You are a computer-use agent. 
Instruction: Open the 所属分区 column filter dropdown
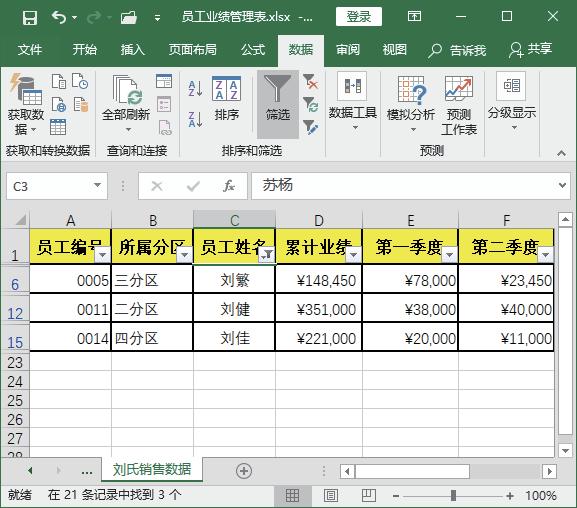click(184, 254)
